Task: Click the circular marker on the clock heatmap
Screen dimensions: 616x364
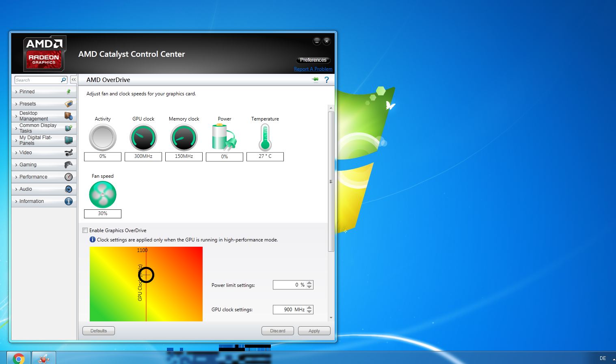Action: (x=146, y=275)
